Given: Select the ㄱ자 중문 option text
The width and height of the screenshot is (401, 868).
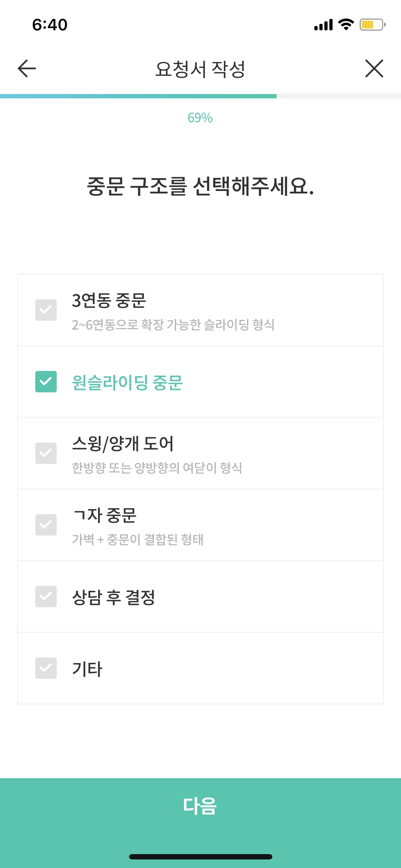Looking at the screenshot, I should click(x=104, y=515).
